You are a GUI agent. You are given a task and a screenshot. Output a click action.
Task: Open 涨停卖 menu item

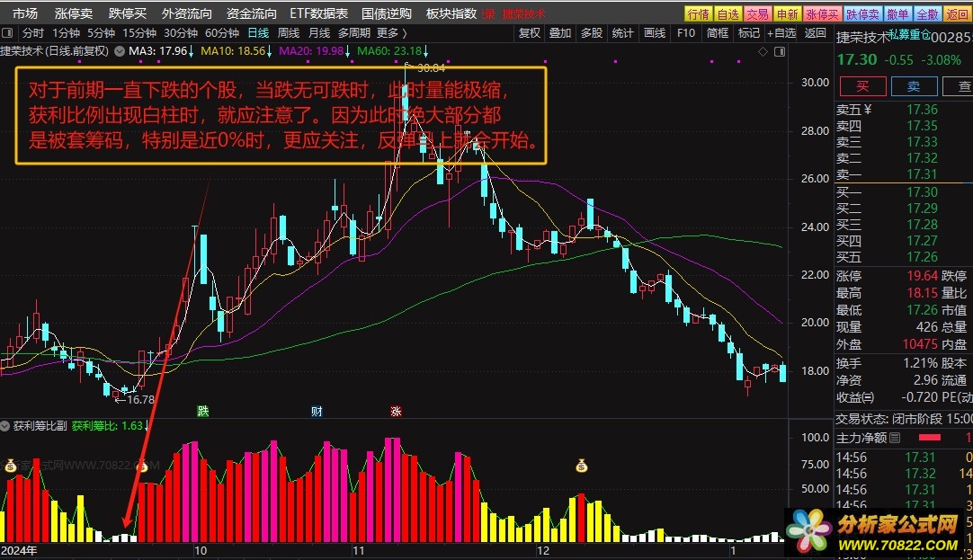point(73,13)
